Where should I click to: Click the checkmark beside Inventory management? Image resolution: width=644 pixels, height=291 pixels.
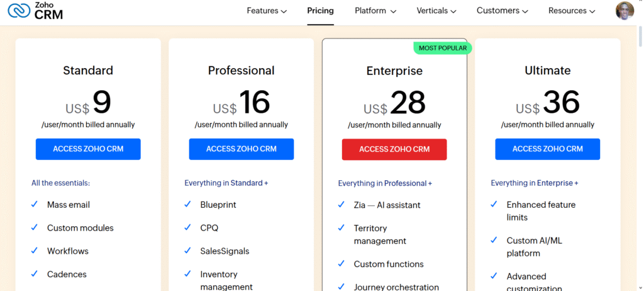tap(187, 273)
